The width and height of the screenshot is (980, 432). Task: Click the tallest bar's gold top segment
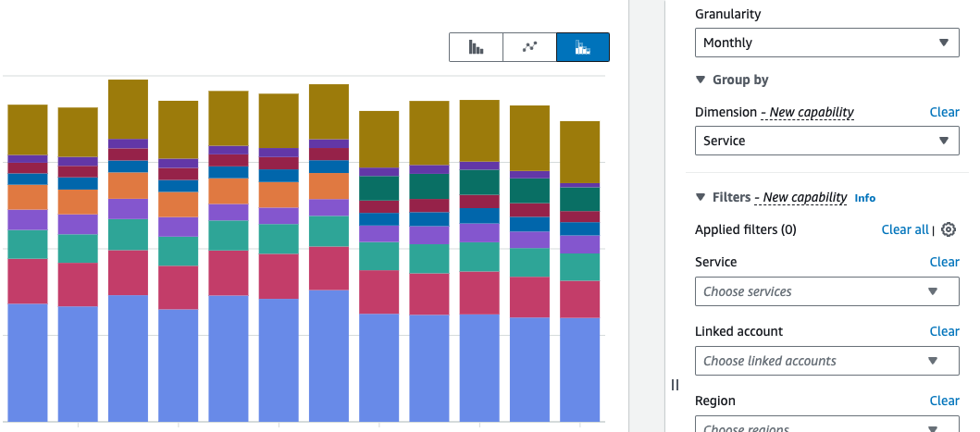click(128, 109)
